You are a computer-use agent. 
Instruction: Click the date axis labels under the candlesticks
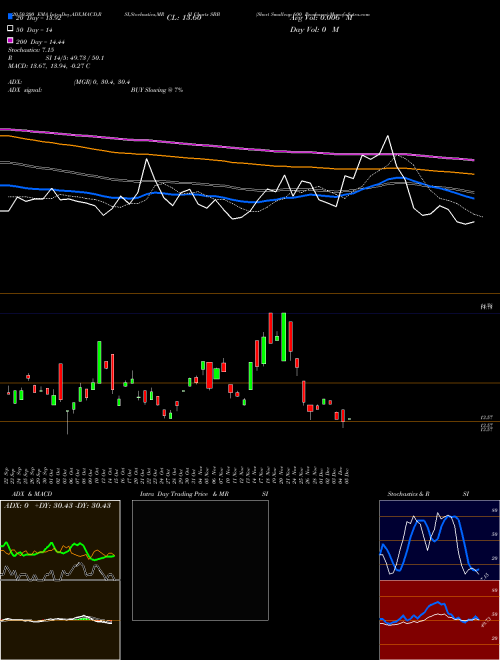[178, 476]
